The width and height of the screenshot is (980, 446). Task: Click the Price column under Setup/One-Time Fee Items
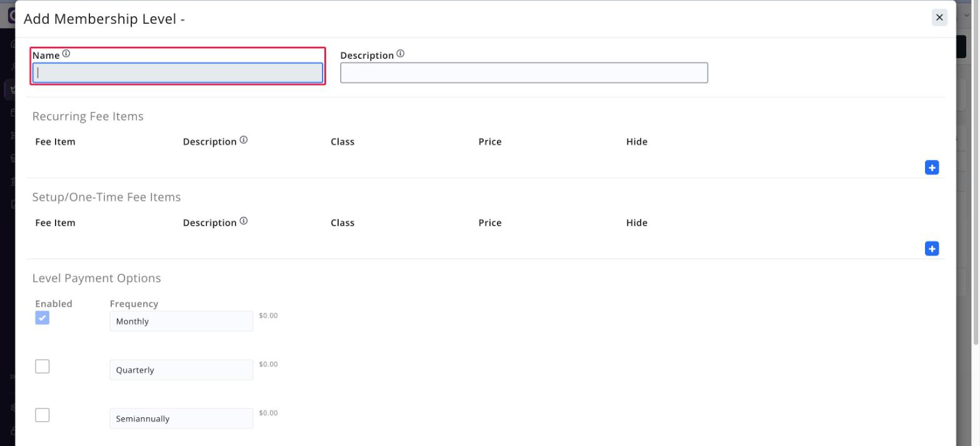tap(490, 223)
